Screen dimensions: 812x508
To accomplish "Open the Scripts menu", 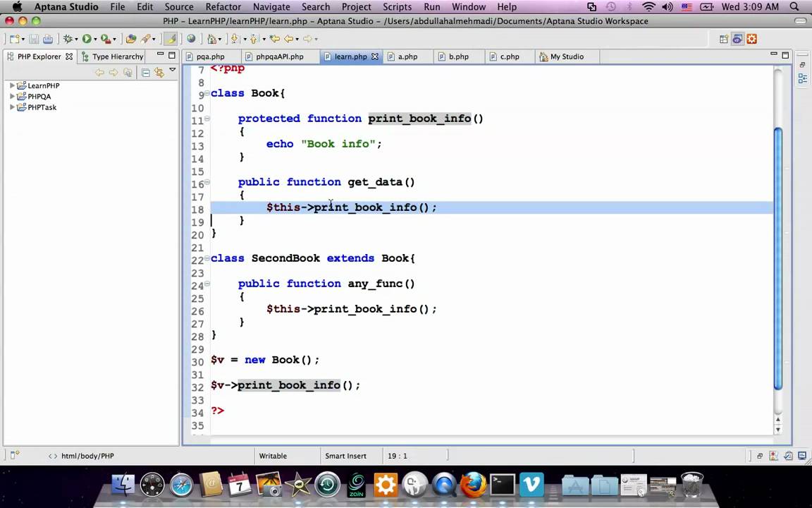I will [x=398, y=7].
